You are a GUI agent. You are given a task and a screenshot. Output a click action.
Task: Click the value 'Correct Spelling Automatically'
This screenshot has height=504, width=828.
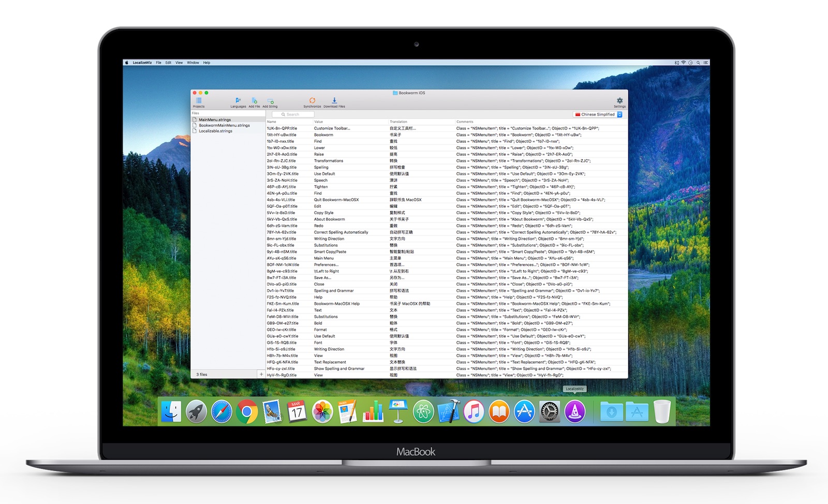(341, 232)
